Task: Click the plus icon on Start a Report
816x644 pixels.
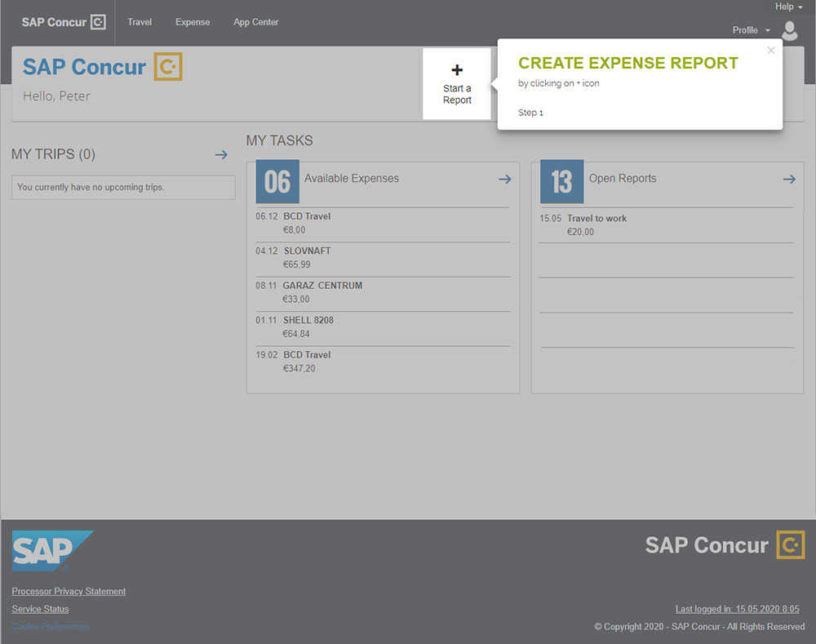Action: tap(457, 69)
